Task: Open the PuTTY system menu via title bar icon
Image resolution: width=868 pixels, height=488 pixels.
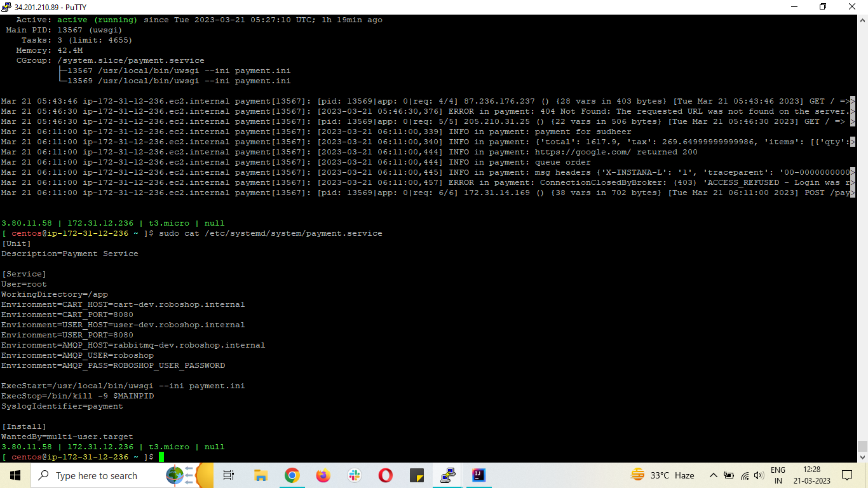Action: [7, 6]
